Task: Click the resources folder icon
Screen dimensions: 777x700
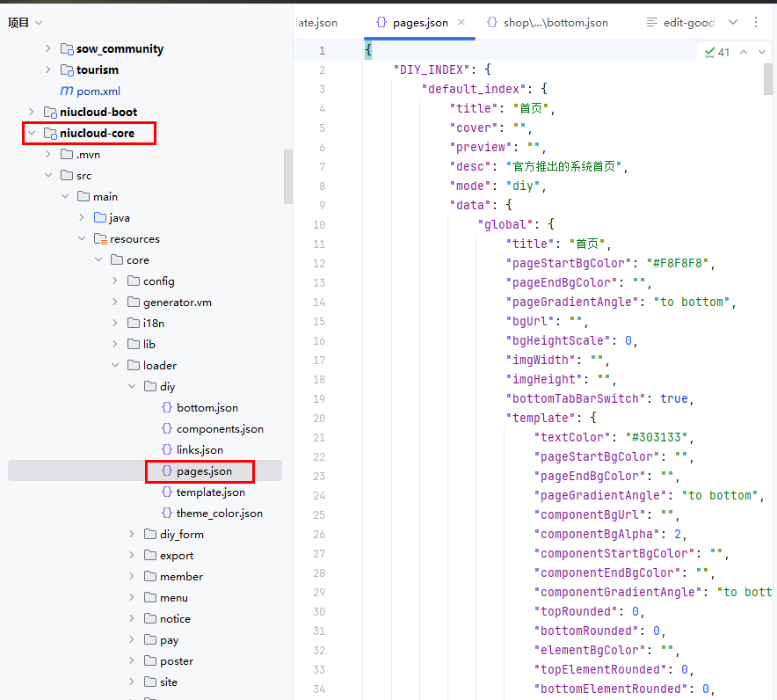Action: (100, 238)
